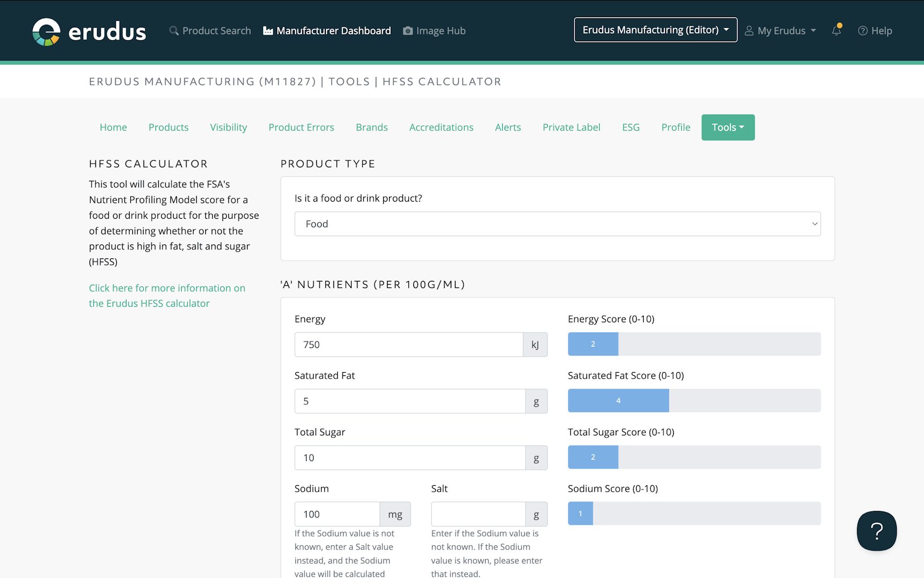The image size is (924, 578).
Task: Open Product Search via magnifier icon
Action: tap(173, 31)
